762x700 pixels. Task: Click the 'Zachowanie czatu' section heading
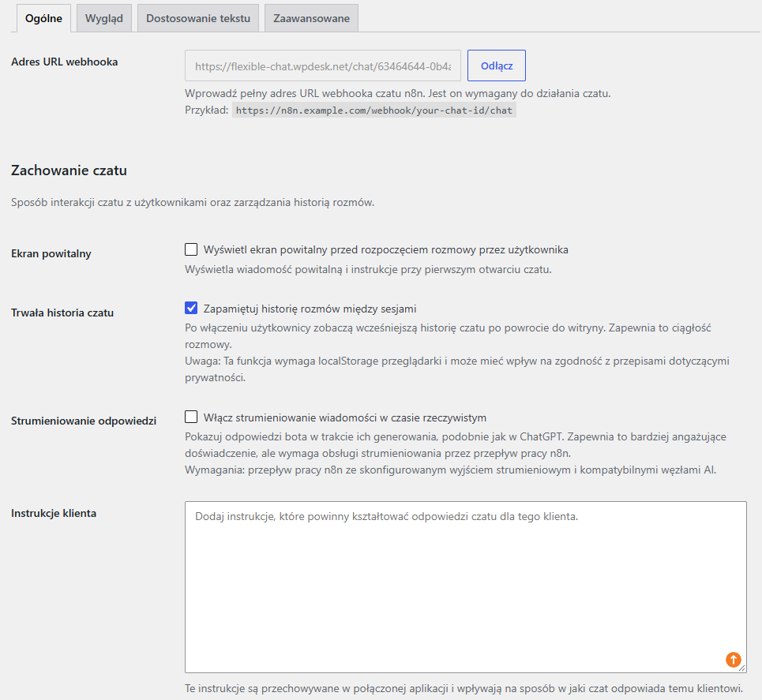[69, 170]
